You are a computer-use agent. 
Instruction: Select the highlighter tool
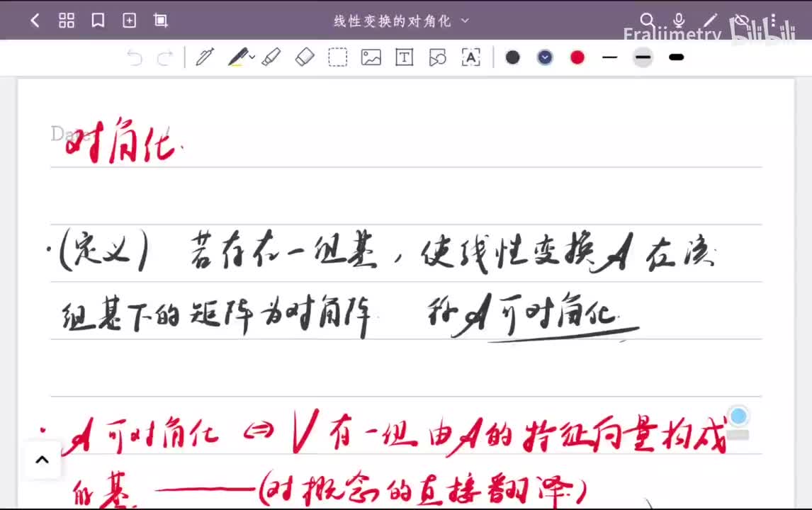tap(271, 57)
